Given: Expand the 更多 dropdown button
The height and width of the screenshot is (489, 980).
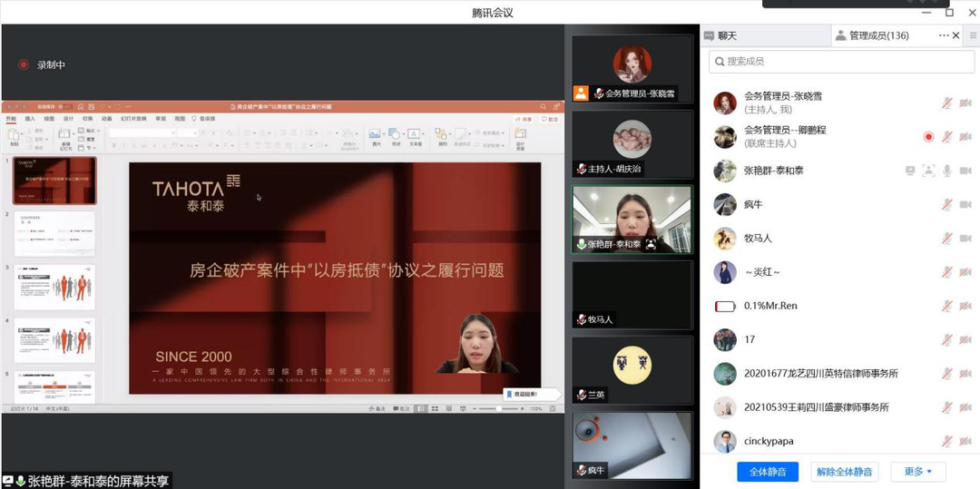Looking at the screenshot, I should pos(917,472).
